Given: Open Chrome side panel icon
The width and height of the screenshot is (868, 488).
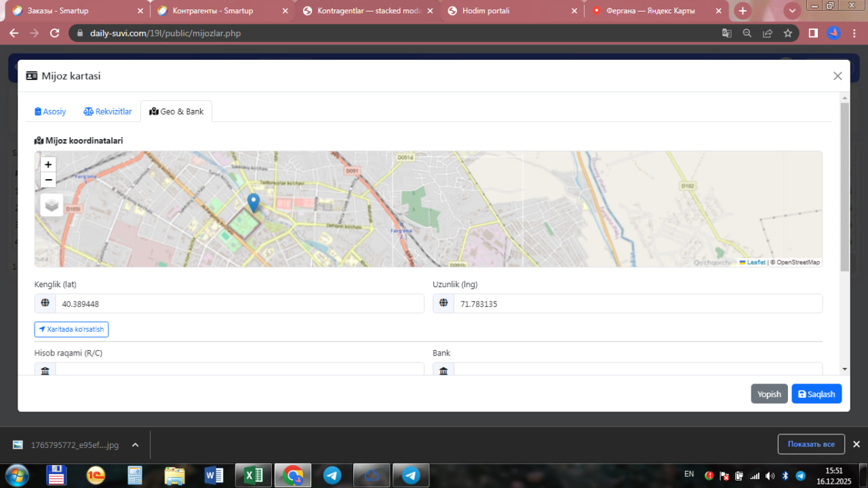Looking at the screenshot, I should coord(813,33).
